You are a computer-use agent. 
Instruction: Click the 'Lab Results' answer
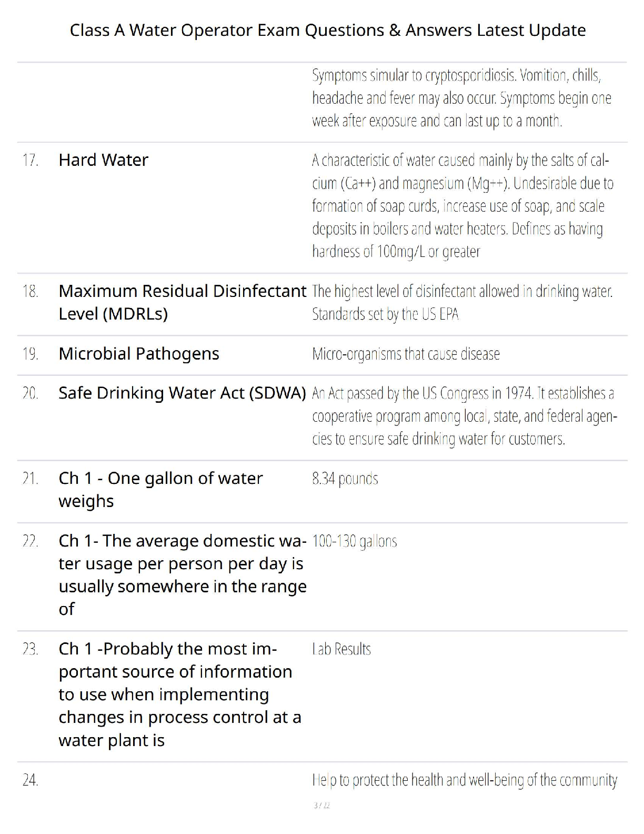[x=341, y=649]
